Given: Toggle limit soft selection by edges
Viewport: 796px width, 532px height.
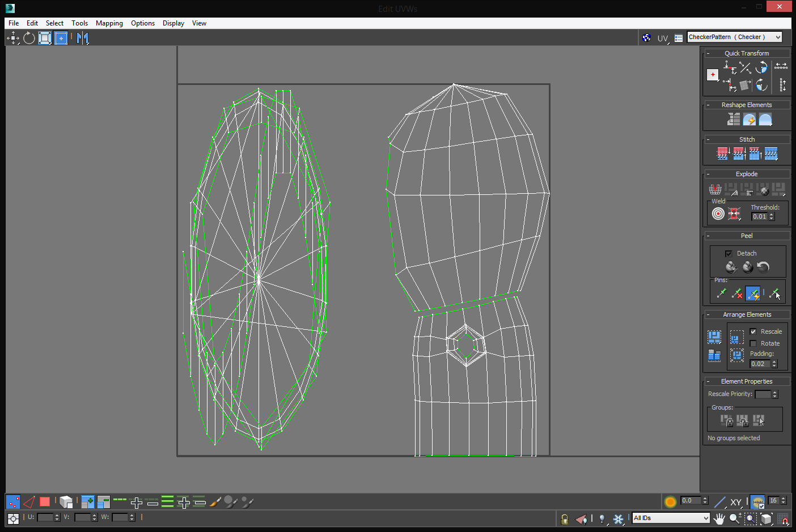Looking at the screenshot, I should 758,502.
